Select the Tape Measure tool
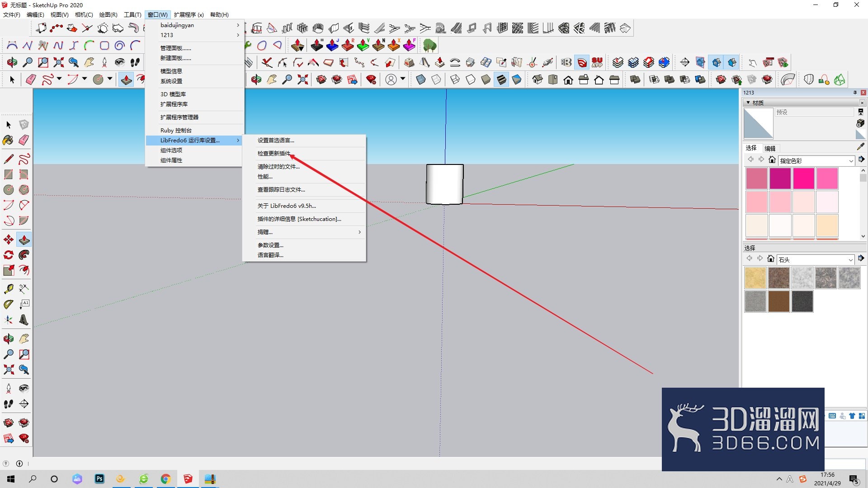 tap(8, 288)
